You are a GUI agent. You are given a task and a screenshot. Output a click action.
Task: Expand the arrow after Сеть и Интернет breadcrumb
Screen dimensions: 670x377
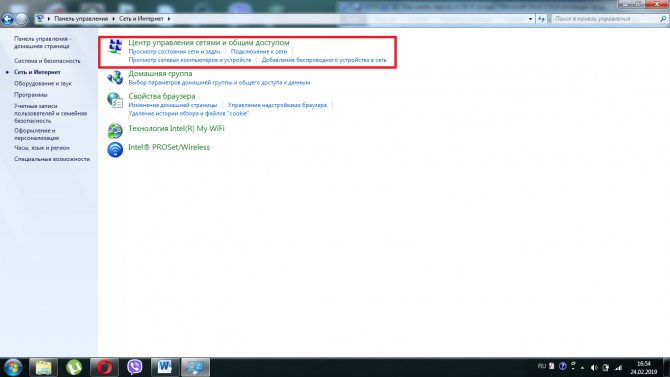pyautogui.click(x=169, y=19)
